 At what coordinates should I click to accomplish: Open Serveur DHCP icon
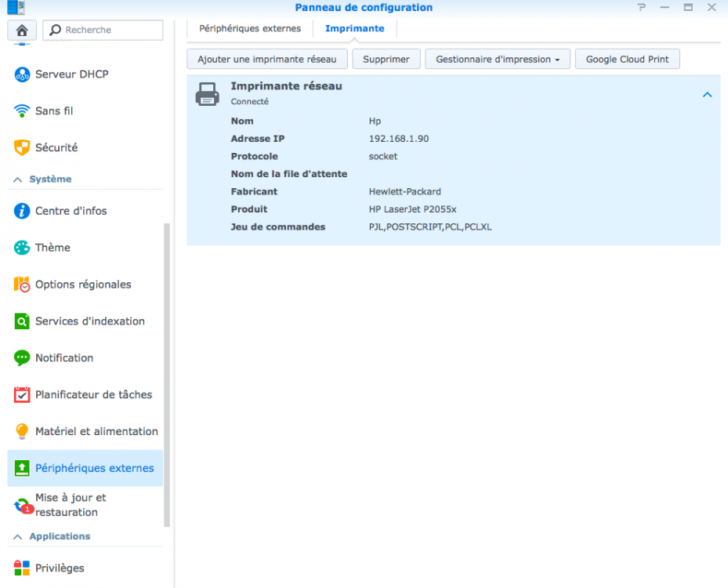[x=22, y=74]
